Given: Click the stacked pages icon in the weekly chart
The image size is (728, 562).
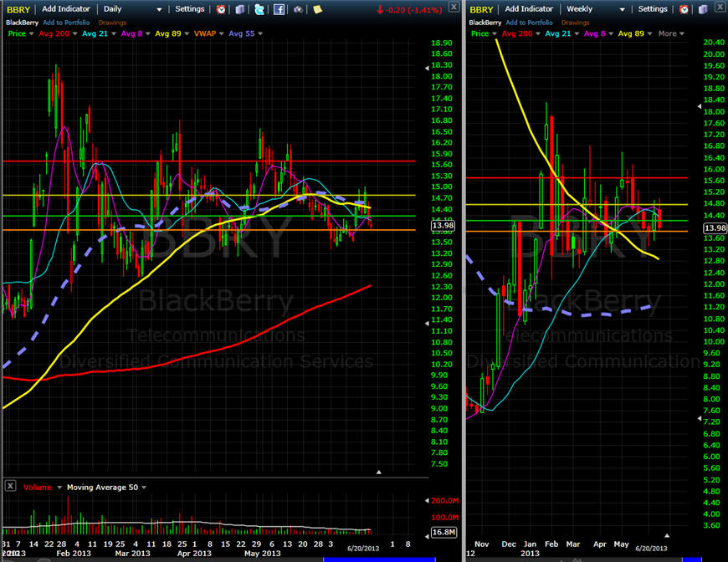Looking at the screenshot, I should pyautogui.click(x=703, y=9).
